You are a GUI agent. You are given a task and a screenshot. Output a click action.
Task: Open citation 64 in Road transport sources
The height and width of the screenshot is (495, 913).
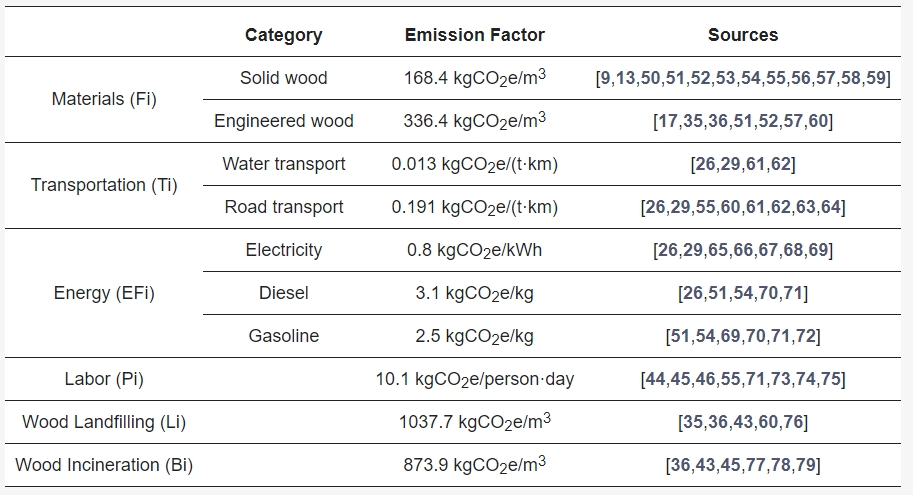[x=831, y=207]
